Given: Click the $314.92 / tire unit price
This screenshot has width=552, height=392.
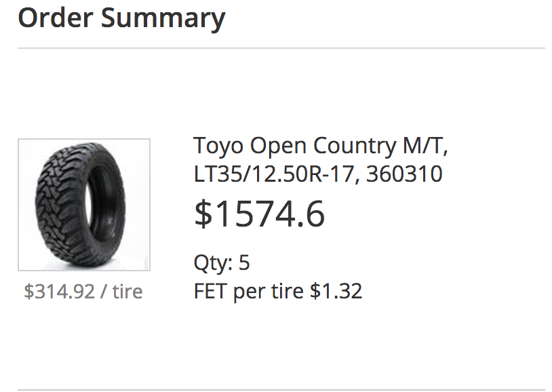Looking at the screenshot, I should (x=83, y=292).
